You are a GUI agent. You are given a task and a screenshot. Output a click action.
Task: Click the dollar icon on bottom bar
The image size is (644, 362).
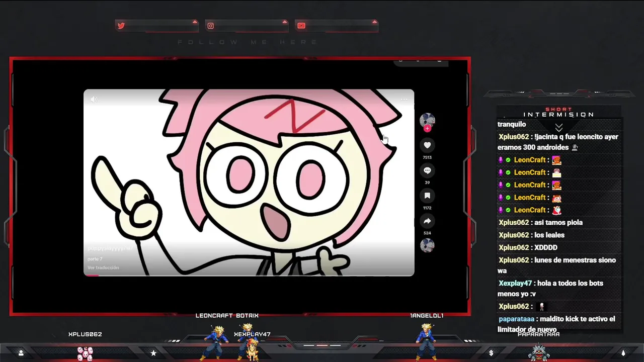(x=491, y=353)
